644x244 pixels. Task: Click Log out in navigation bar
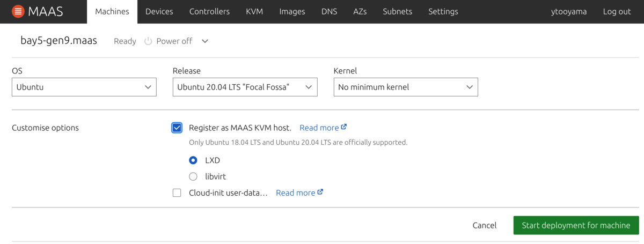coord(617,11)
